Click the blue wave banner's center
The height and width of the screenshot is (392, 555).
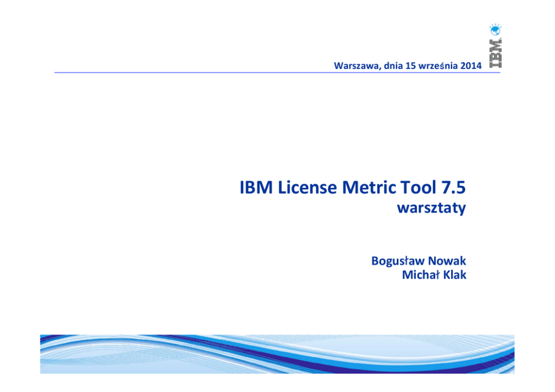(x=277, y=353)
